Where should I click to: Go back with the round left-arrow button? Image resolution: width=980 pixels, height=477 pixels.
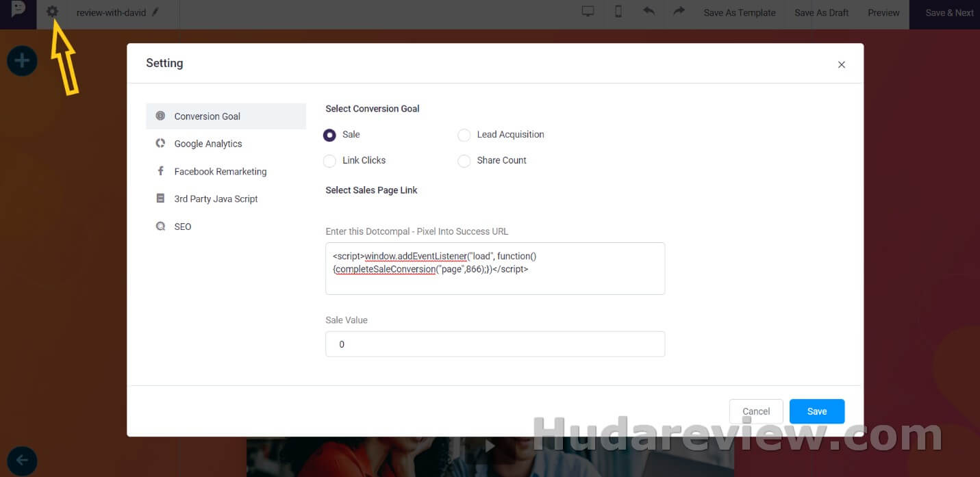pos(22,460)
